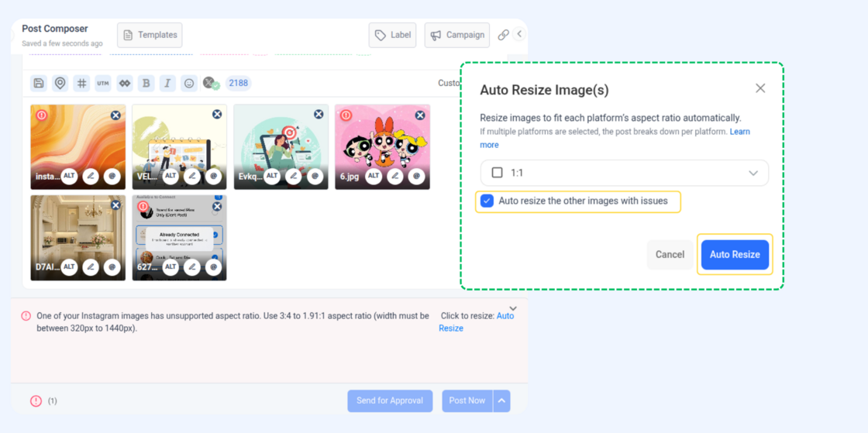Open the UTM parameters tool
Viewport: 868px width, 433px height.
point(103,83)
